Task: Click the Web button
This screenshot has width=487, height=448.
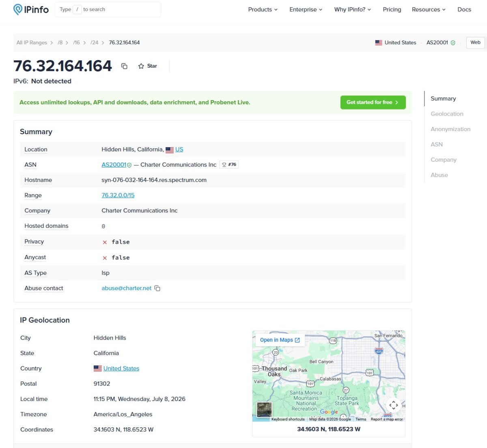Action: click(475, 43)
